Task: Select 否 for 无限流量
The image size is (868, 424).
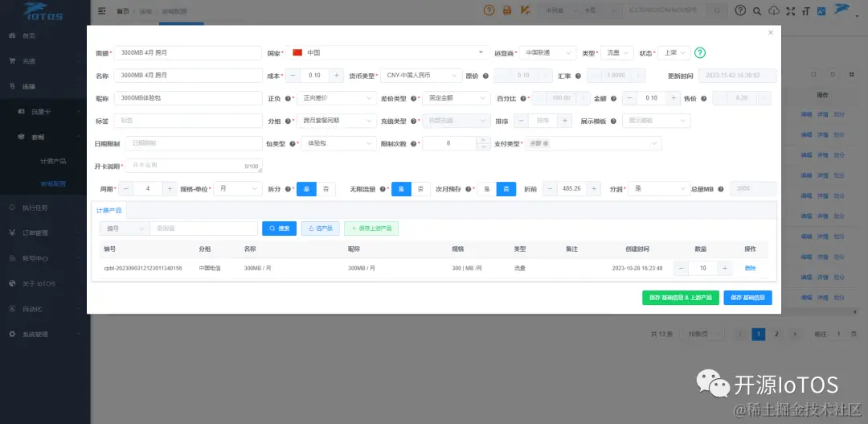Action: tap(420, 189)
